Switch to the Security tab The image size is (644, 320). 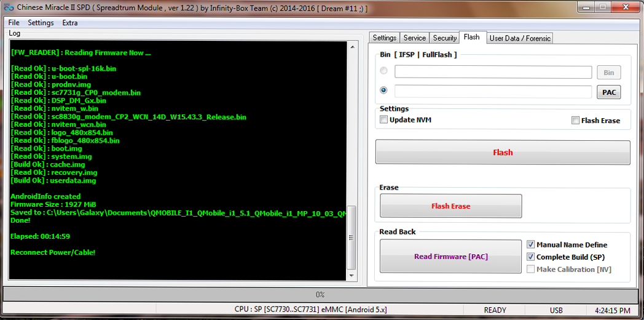(x=444, y=38)
